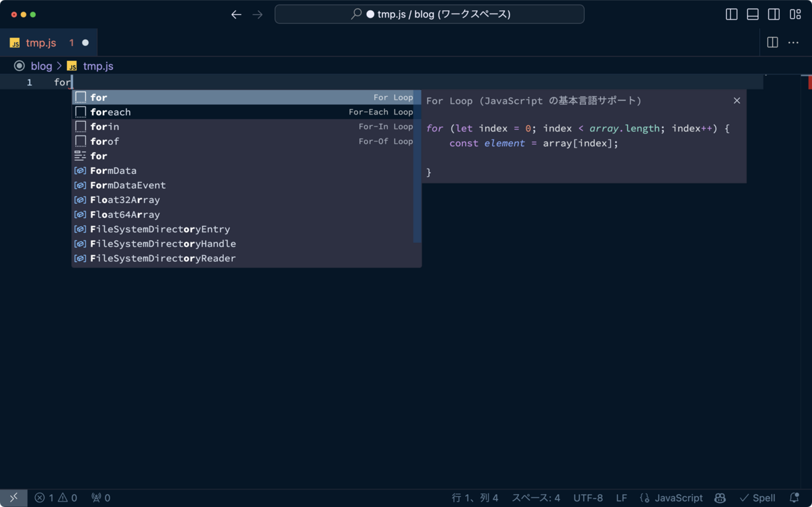The height and width of the screenshot is (507, 812).
Task: Split the editor to the right
Action: click(773, 43)
